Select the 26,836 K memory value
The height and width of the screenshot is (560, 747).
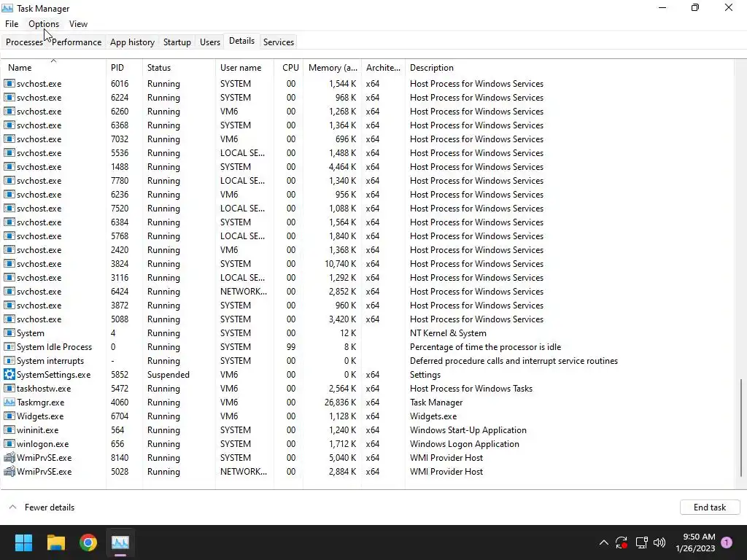[x=340, y=402]
